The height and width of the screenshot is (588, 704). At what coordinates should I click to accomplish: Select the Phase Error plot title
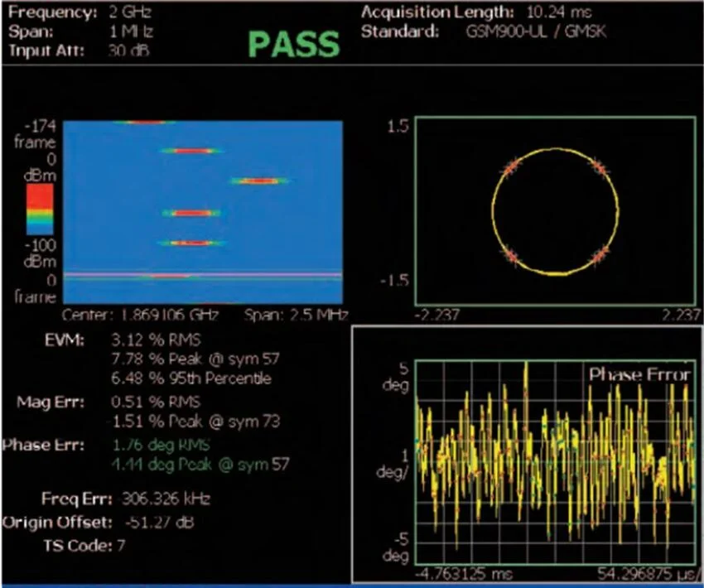(639, 375)
